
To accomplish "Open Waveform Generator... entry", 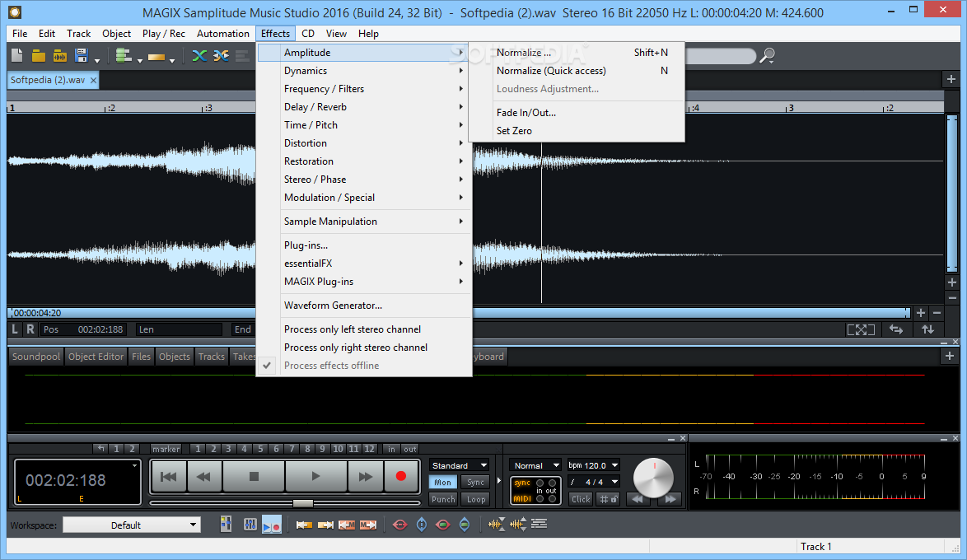I will 364,306.
